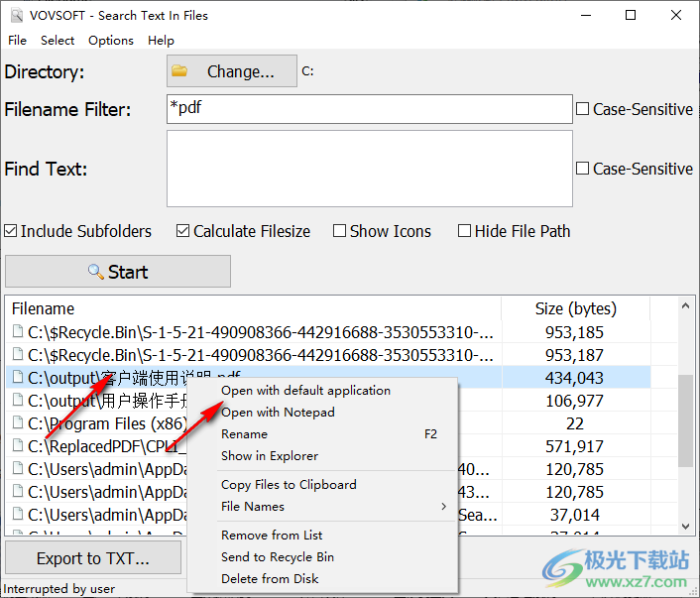Select Rename from context menu
The height and width of the screenshot is (598, 700).
[x=322, y=434]
